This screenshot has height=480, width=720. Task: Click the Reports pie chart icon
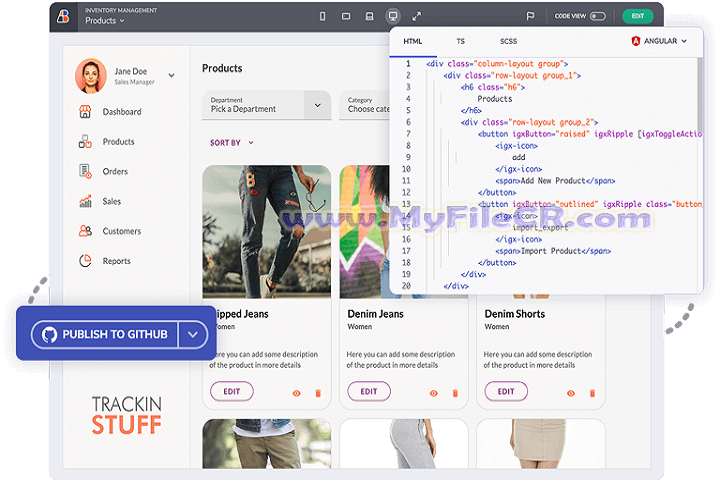85,261
